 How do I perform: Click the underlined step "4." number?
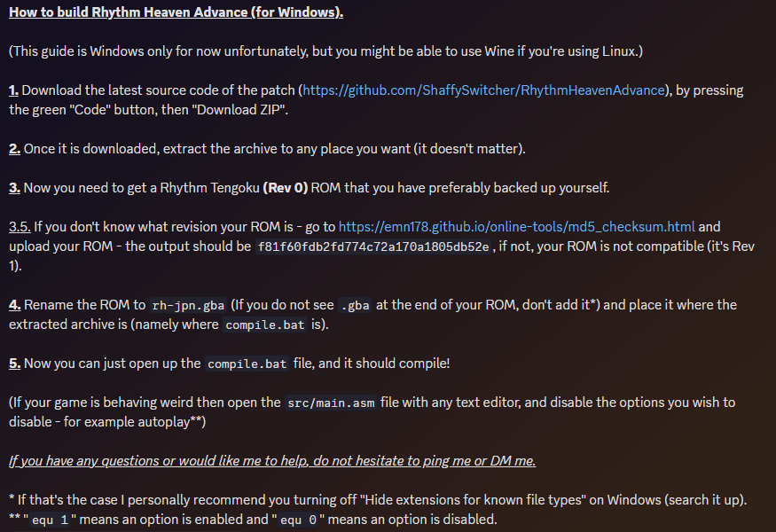[15, 304]
